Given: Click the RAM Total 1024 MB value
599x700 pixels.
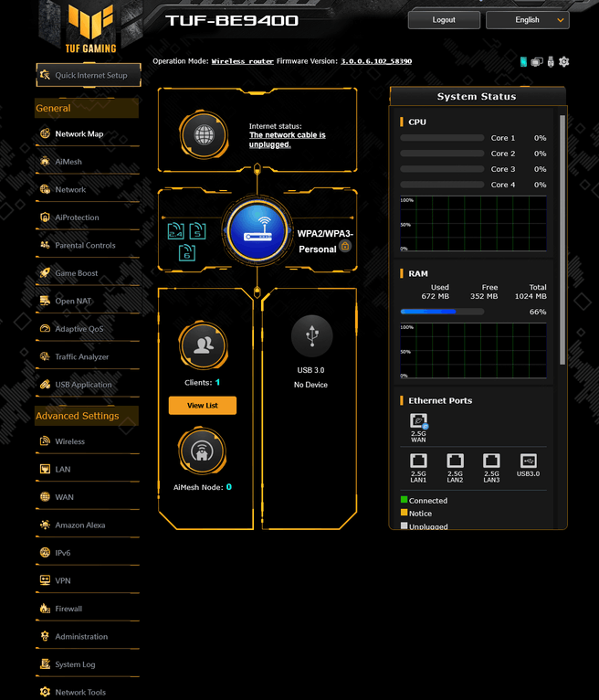Looking at the screenshot, I should pyautogui.click(x=531, y=296).
